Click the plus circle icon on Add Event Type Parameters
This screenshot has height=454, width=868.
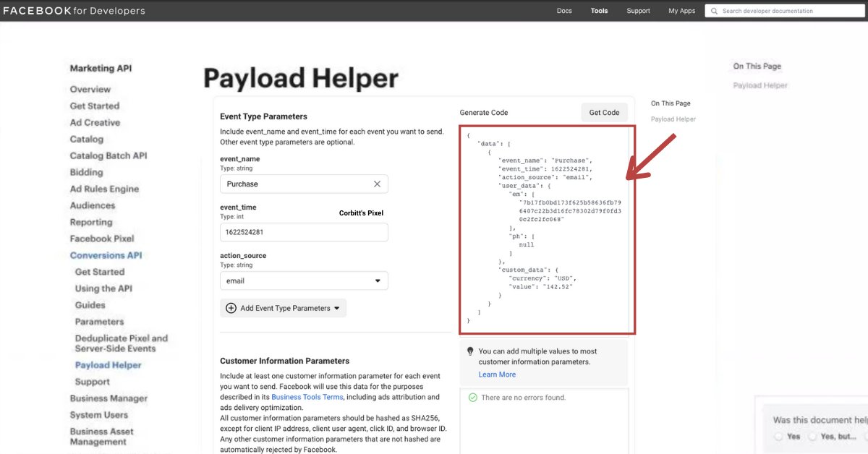pyautogui.click(x=231, y=308)
